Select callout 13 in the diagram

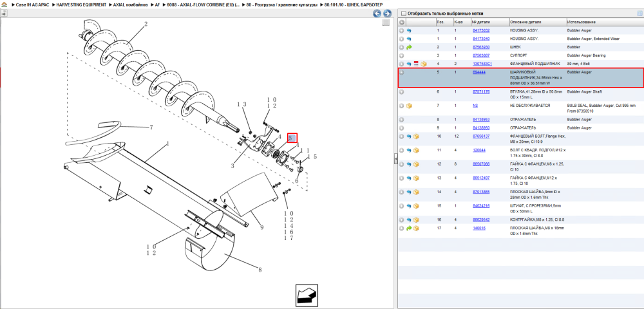tap(242, 105)
